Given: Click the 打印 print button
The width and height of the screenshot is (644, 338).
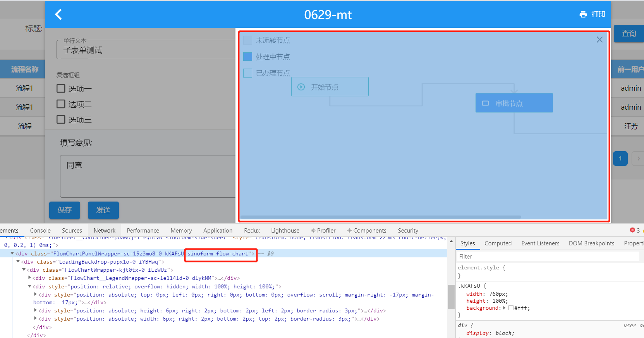Looking at the screenshot, I should click(x=592, y=14).
